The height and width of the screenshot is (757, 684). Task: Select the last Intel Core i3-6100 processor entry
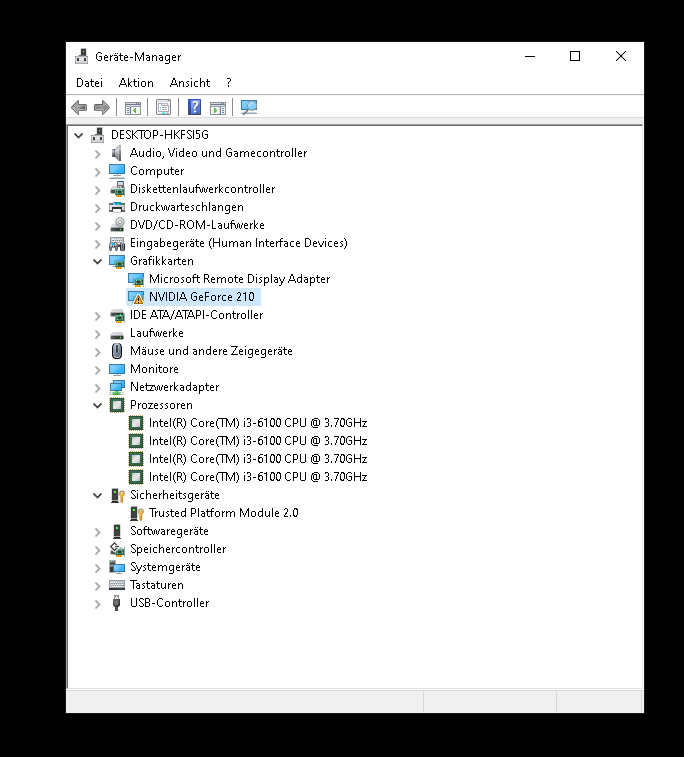point(258,477)
